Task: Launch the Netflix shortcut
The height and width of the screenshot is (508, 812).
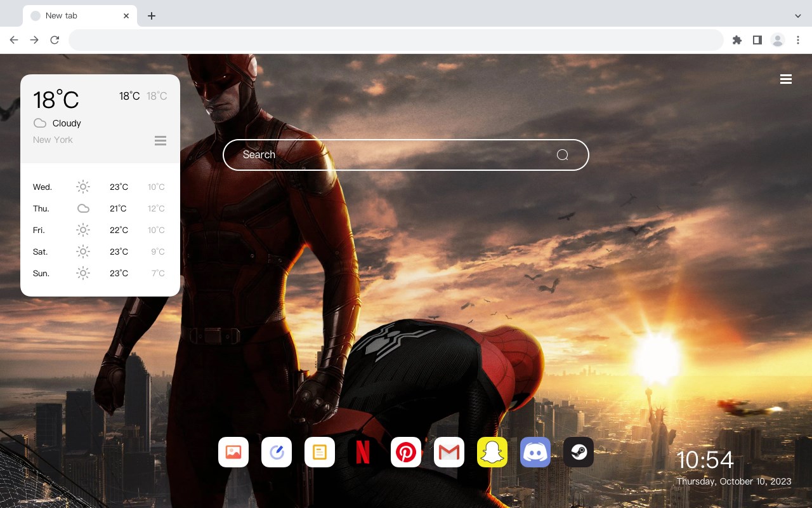Action: pos(363,452)
